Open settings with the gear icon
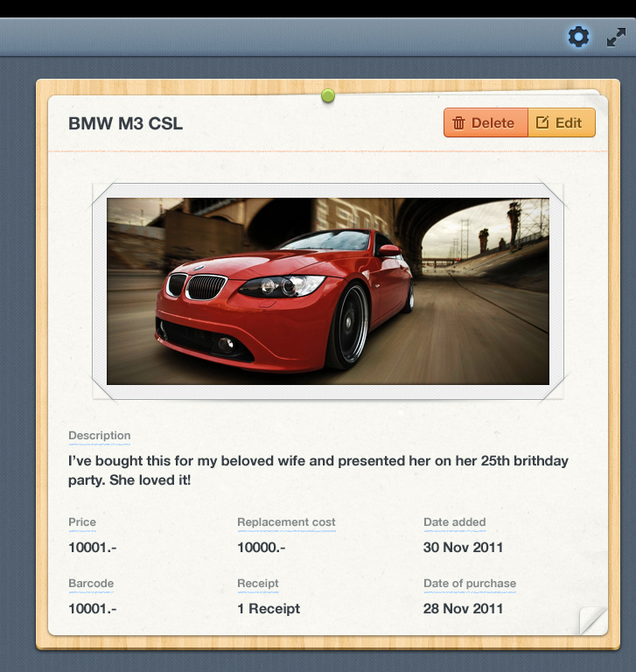The image size is (636, 672). pos(578,37)
